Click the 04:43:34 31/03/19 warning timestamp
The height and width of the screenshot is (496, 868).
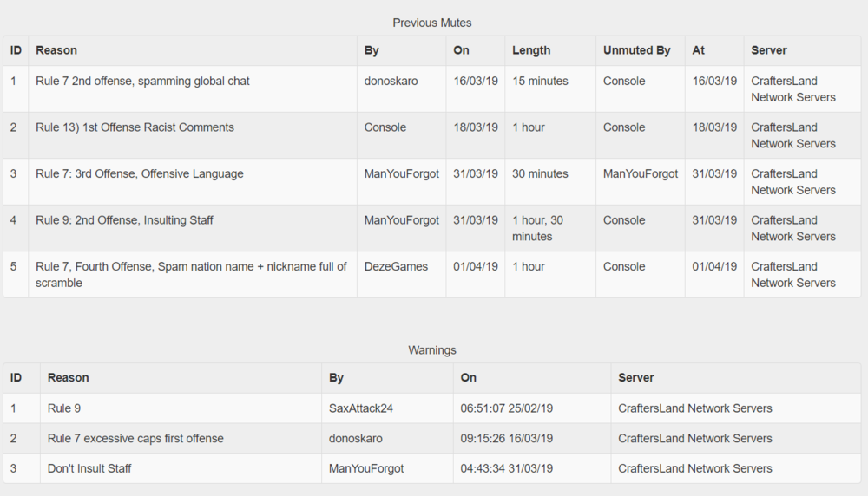507,468
